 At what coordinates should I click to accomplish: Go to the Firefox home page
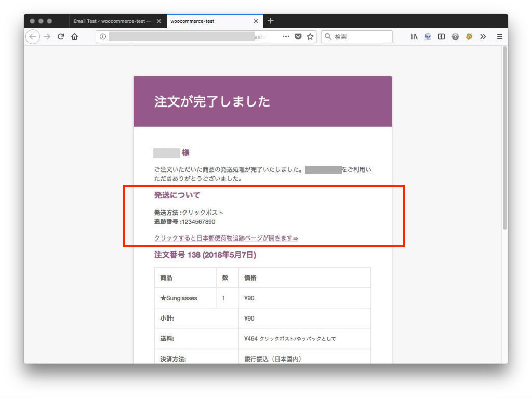tap(74, 37)
